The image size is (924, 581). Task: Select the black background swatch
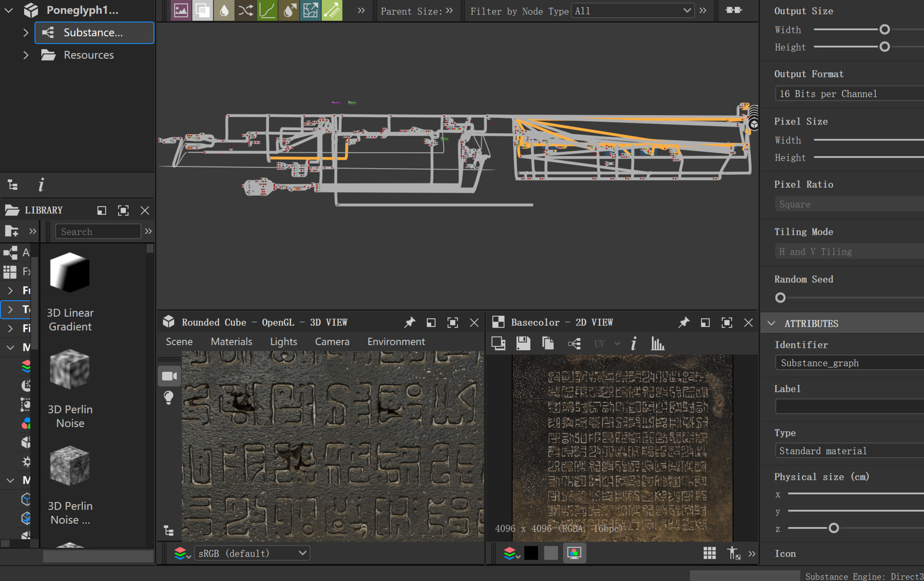(x=531, y=553)
